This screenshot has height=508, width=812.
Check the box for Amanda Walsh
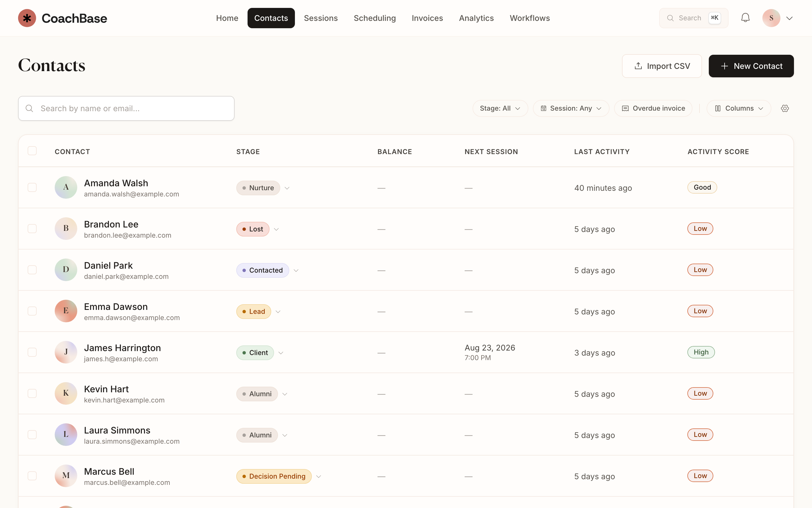click(32, 187)
